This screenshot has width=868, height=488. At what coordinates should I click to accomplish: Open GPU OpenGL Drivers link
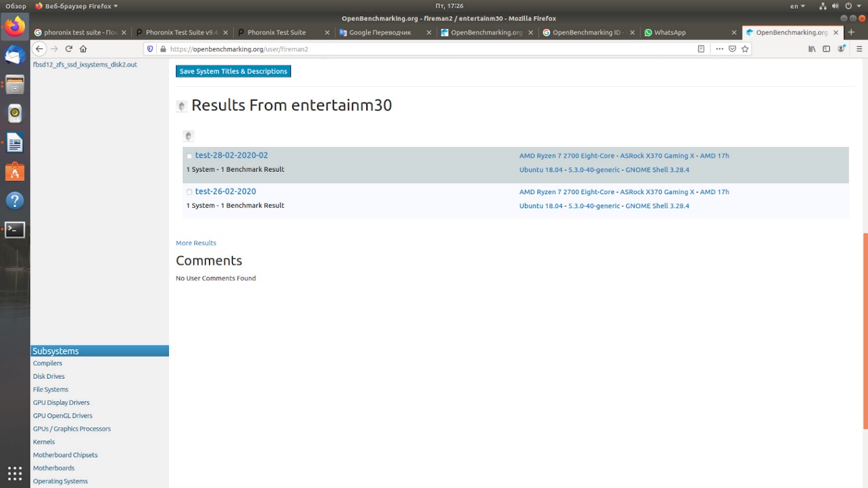tap(63, 416)
